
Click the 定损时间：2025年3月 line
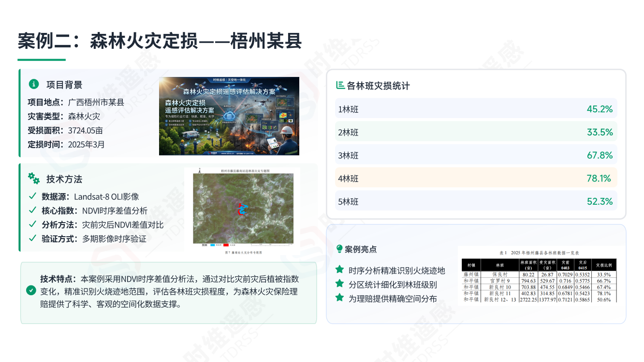(x=66, y=144)
